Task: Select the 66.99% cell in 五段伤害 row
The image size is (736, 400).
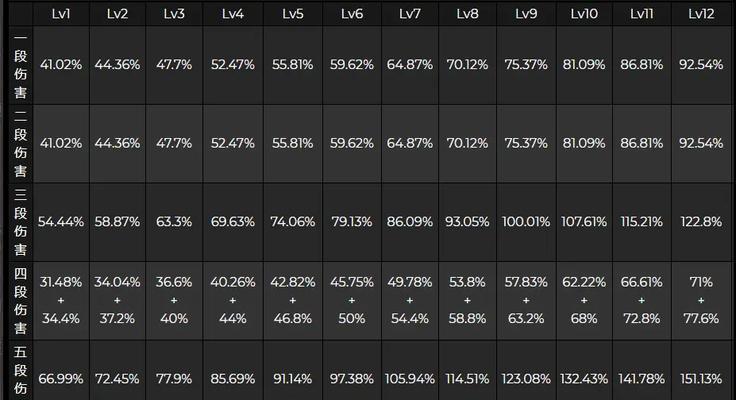Action: [x=60, y=378]
